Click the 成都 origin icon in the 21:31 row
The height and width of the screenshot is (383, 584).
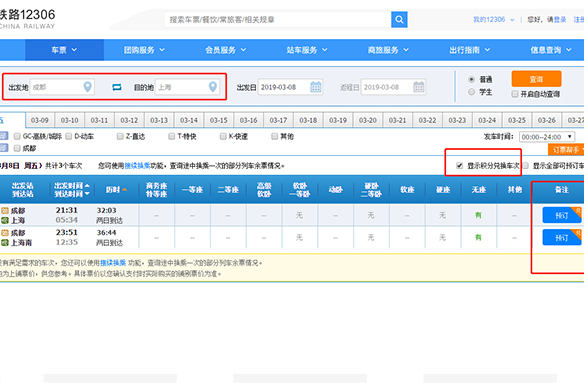(4, 211)
